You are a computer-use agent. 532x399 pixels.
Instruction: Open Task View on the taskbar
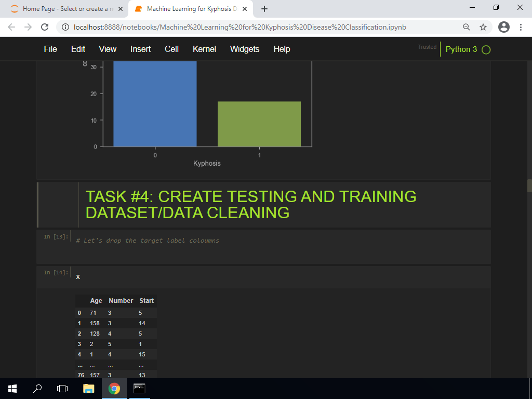coord(62,389)
